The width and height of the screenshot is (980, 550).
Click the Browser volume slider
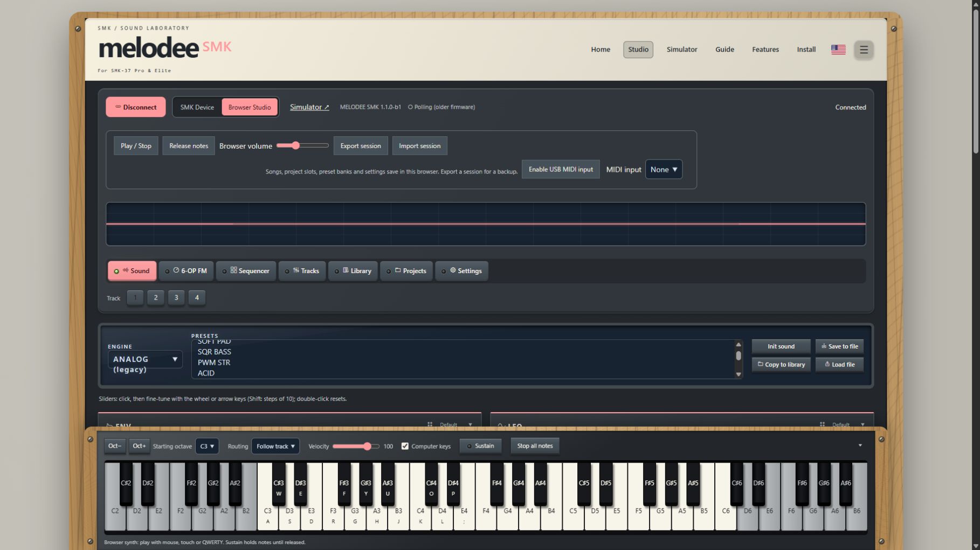click(302, 145)
